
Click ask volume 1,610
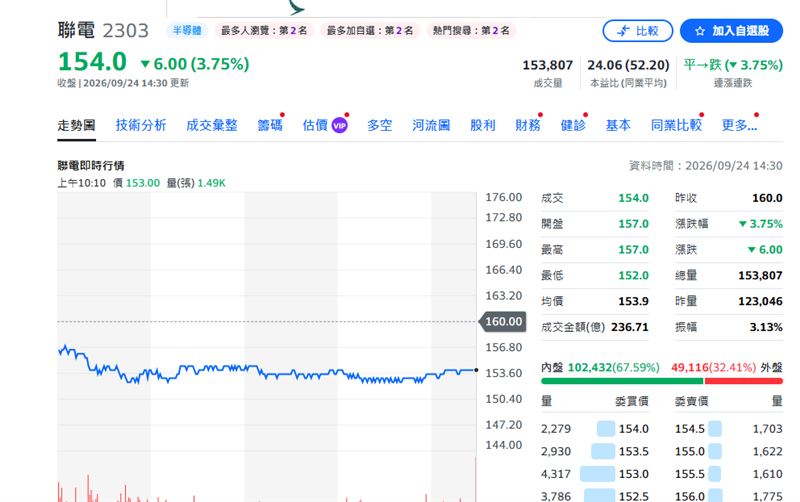pyautogui.click(x=767, y=474)
